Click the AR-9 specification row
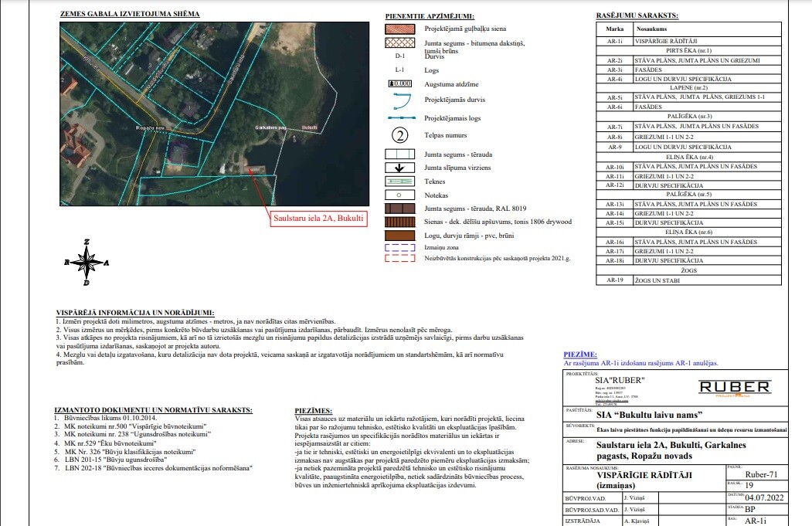The height and width of the screenshot is (526, 812). pos(688,147)
